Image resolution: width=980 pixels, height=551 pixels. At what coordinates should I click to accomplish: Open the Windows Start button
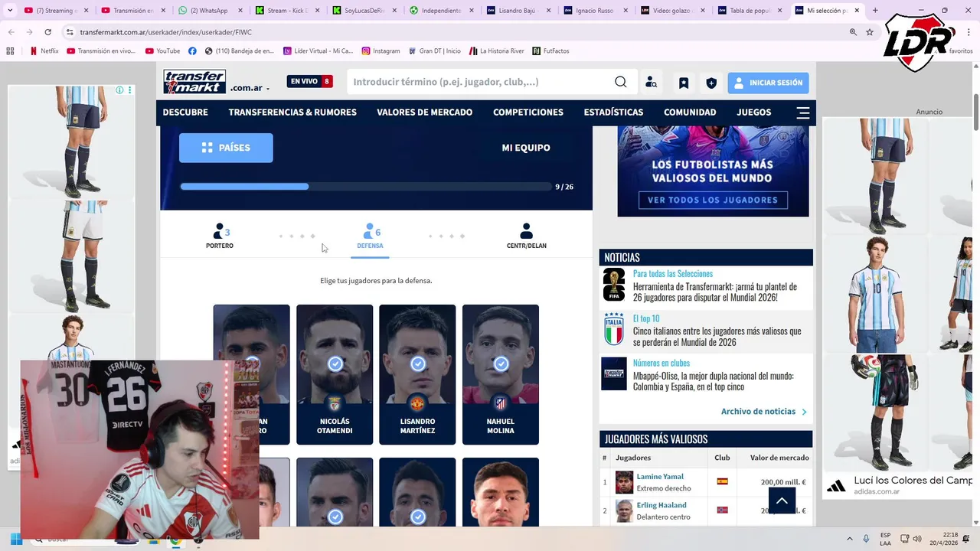[15, 540]
